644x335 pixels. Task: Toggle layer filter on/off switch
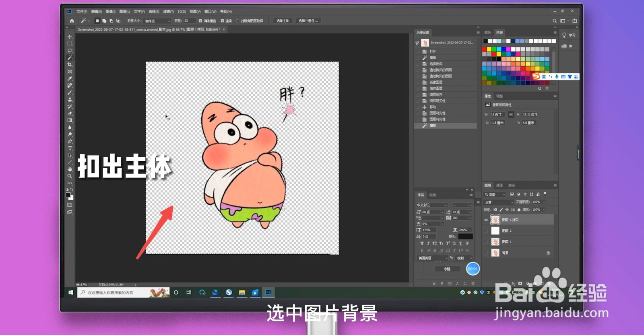click(x=545, y=194)
